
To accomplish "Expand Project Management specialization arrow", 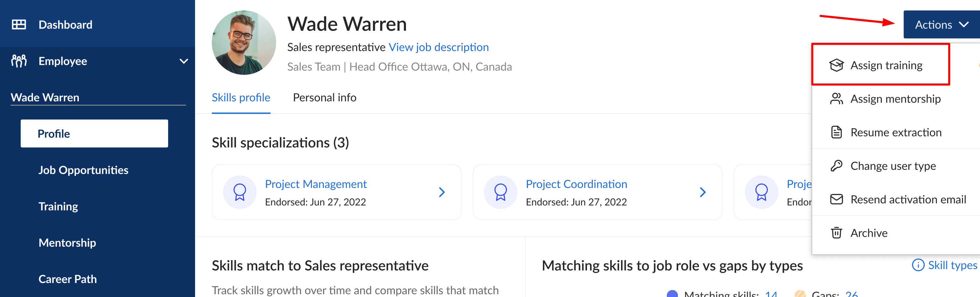I will click(442, 192).
